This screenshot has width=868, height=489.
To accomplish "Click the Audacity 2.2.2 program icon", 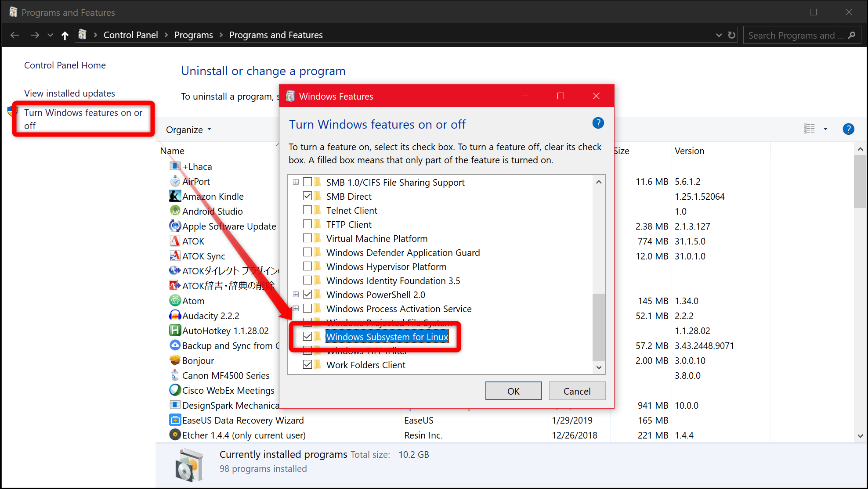I will (175, 316).
